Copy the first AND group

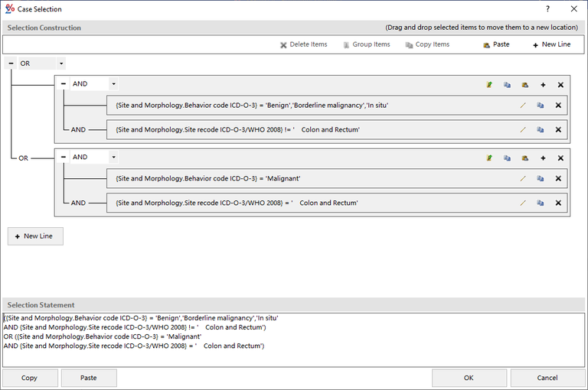pyautogui.click(x=507, y=85)
